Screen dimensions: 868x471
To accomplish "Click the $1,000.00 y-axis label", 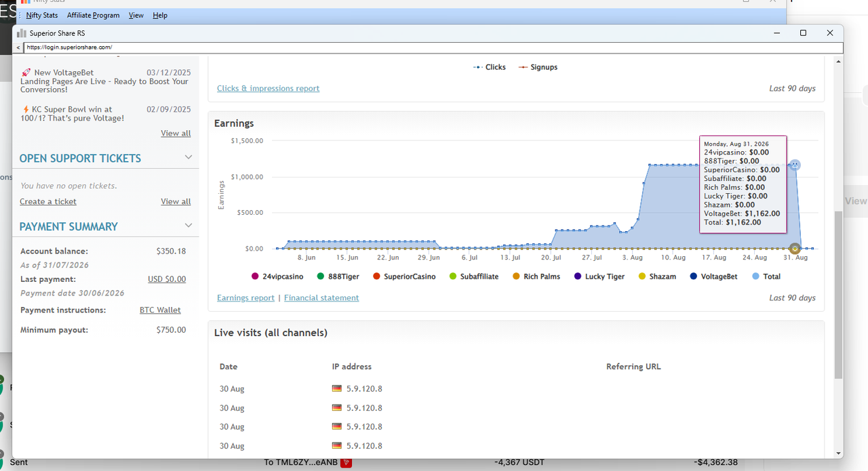I will (x=247, y=177).
